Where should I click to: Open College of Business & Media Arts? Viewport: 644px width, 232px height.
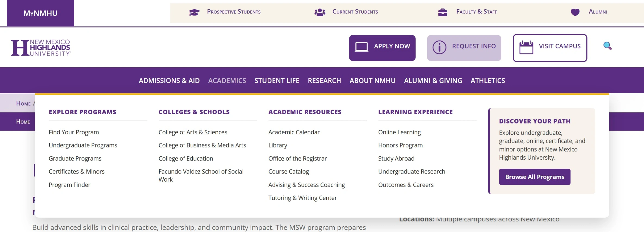202,145
